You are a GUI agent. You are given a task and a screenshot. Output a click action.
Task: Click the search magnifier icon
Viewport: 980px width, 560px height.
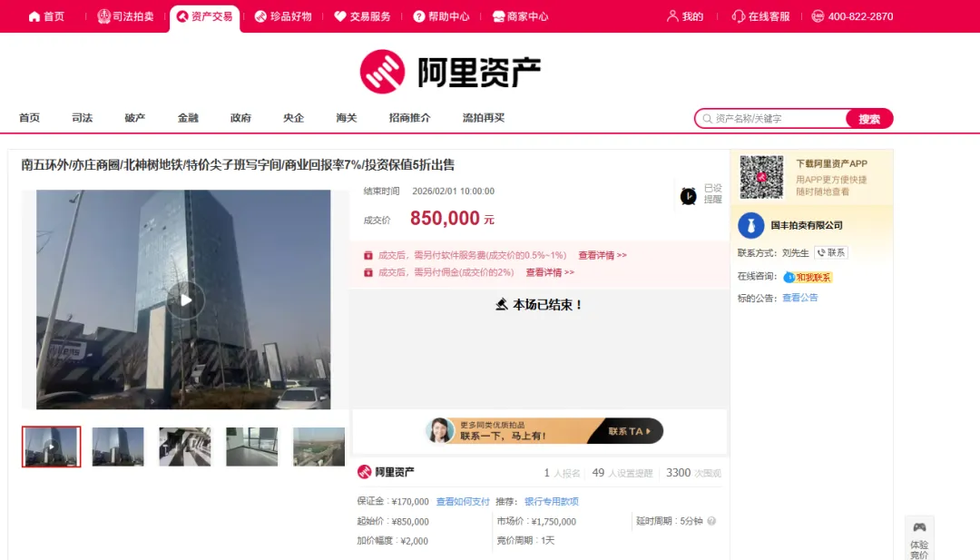(x=707, y=118)
